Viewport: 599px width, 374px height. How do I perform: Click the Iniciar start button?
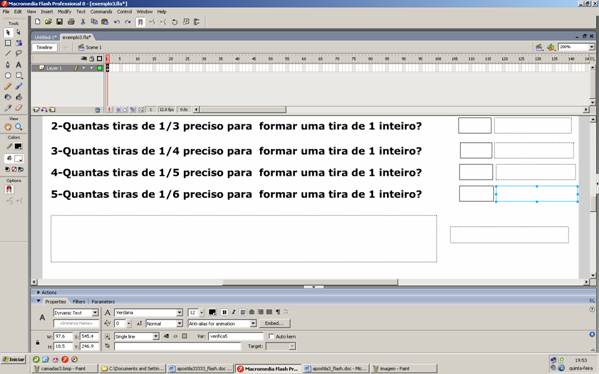tap(14, 359)
